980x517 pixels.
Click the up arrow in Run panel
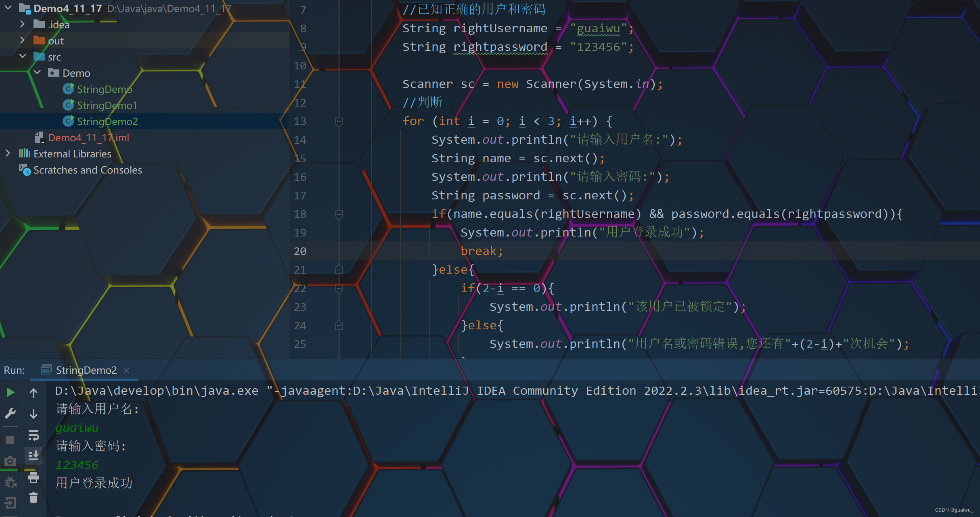tap(34, 393)
